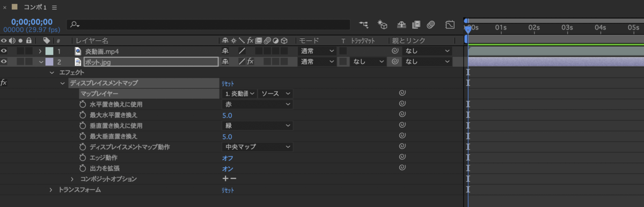Click the parent pick whip for ポット.jpg

pos(395,62)
